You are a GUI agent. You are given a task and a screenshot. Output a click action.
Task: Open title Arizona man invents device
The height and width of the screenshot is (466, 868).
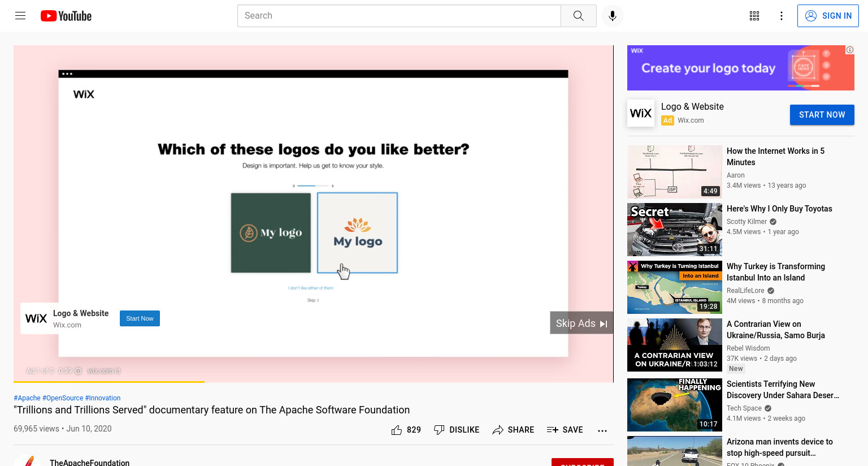(x=780, y=447)
